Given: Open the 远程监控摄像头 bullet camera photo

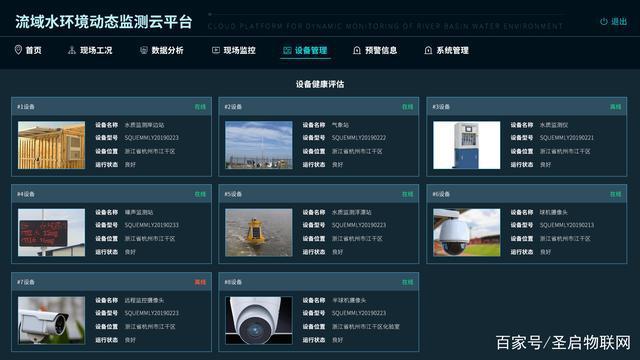Looking at the screenshot, I should pos(51,320).
